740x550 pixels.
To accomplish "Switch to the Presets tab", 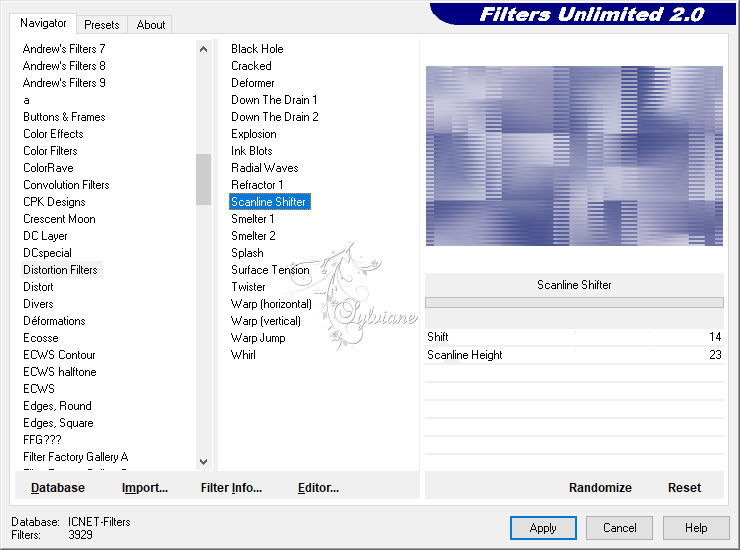I will click(101, 25).
